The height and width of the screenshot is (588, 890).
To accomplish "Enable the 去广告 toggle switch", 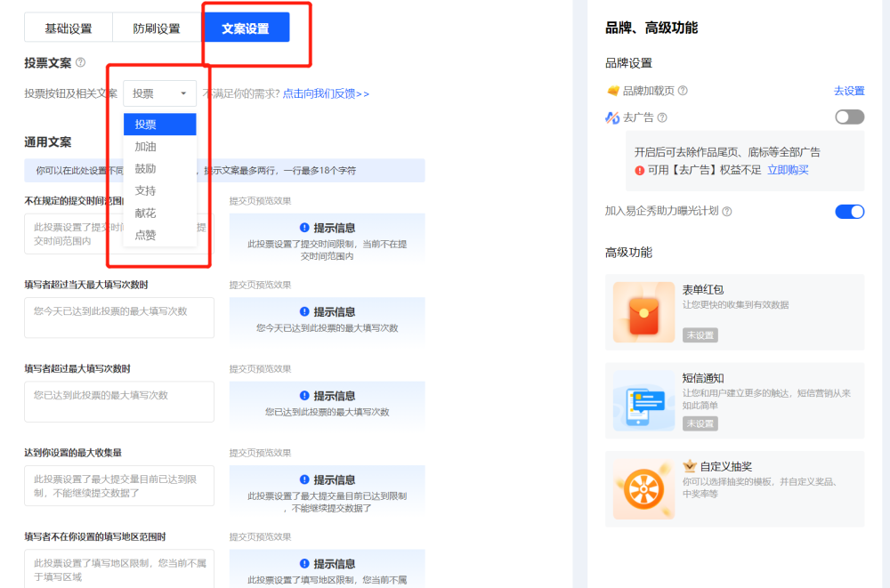I will click(849, 117).
